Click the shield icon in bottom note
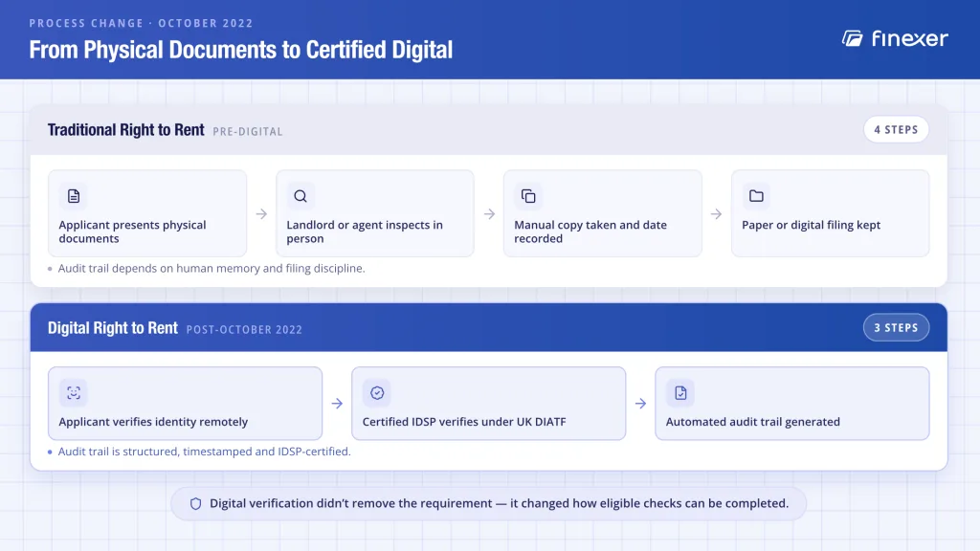 [195, 503]
